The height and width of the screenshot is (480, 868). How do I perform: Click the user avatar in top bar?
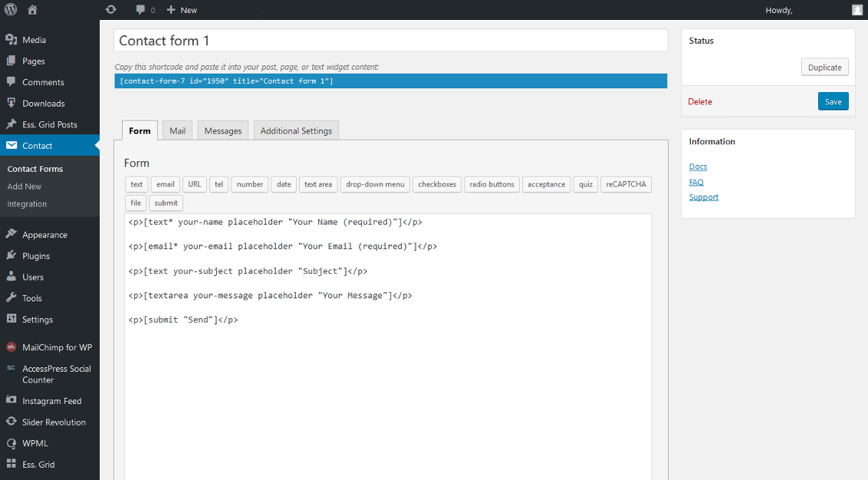(856, 10)
